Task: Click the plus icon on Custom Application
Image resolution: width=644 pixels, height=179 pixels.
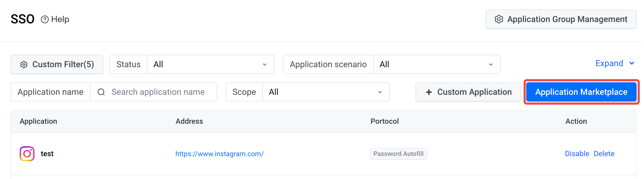Action: [x=429, y=92]
